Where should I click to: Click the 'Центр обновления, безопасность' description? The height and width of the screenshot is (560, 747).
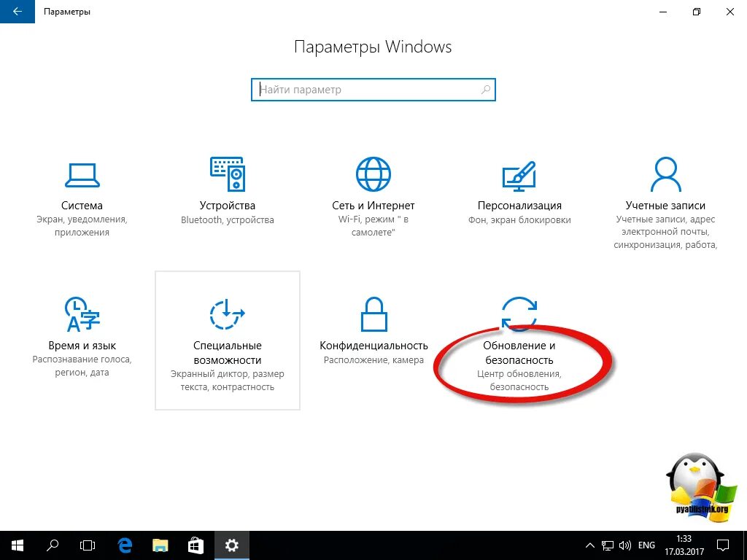[x=519, y=381]
